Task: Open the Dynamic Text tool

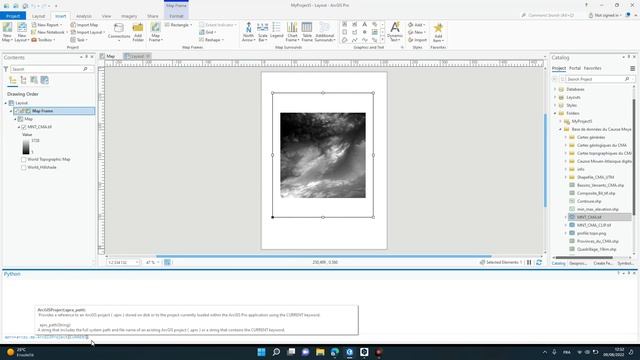Action: [395, 32]
